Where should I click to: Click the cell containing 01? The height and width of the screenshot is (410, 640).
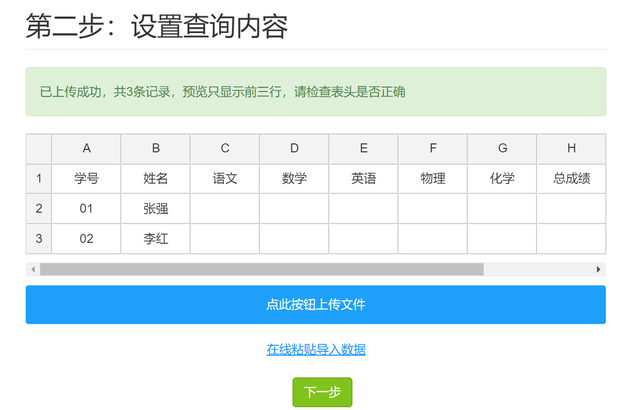tap(86, 208)
